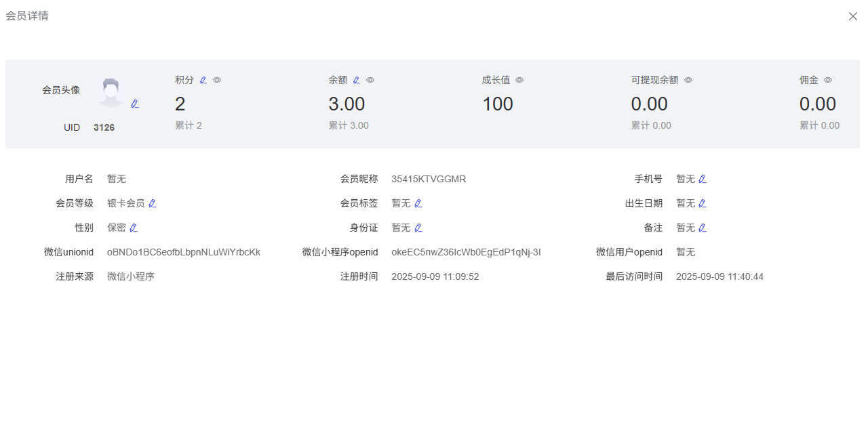Close the 会员详情 dialog
868x439 pixels.
pos(853,16)
